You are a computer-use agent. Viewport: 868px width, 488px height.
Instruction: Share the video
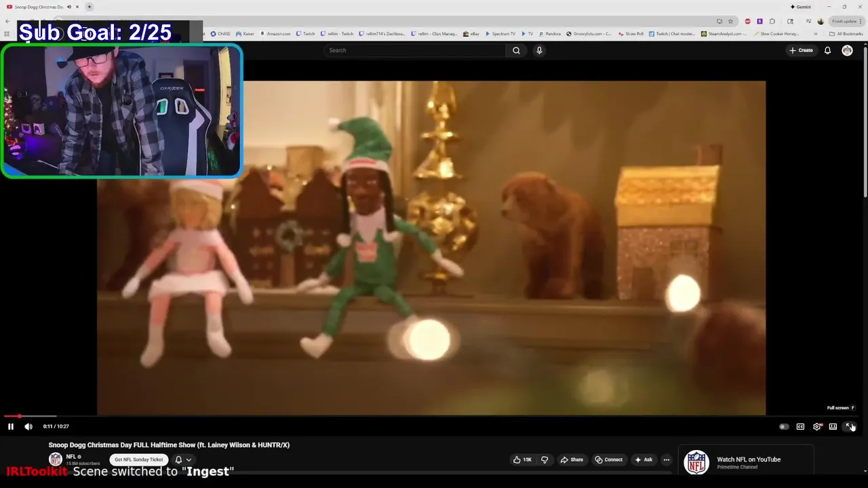click(x=572, y=460)
